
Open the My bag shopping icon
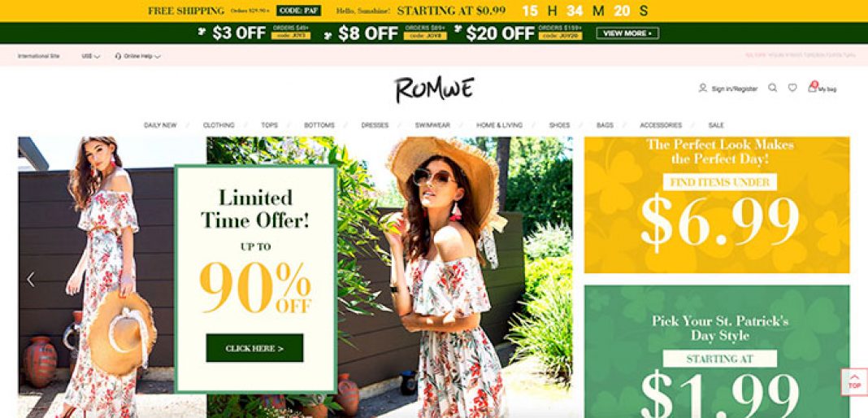click(x=812, y=87)
